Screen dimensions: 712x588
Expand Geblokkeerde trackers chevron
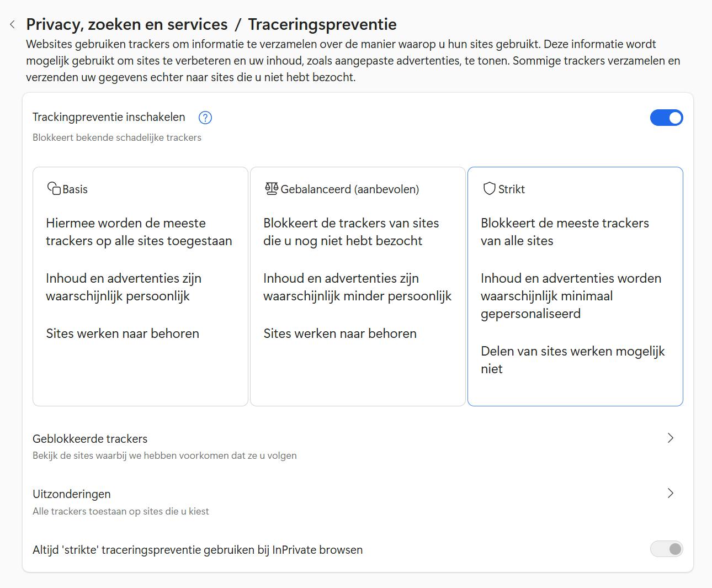[x=671, y=438]
